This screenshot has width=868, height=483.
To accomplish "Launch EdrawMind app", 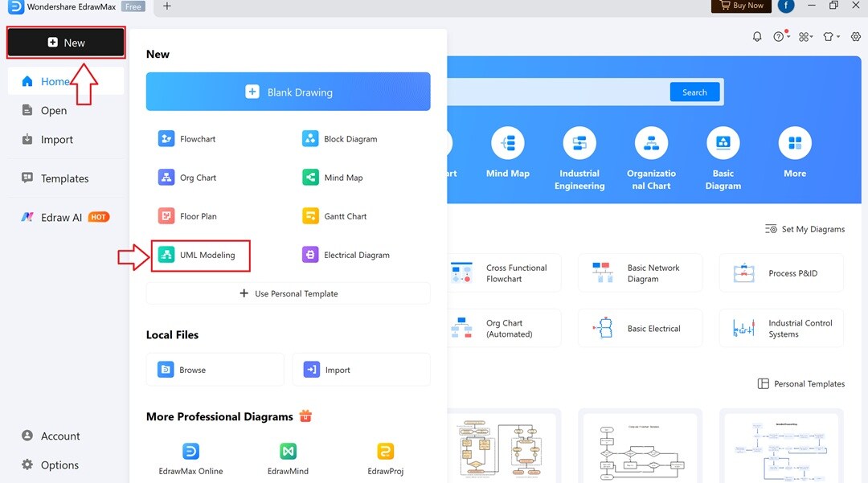I will click(288, 459).
